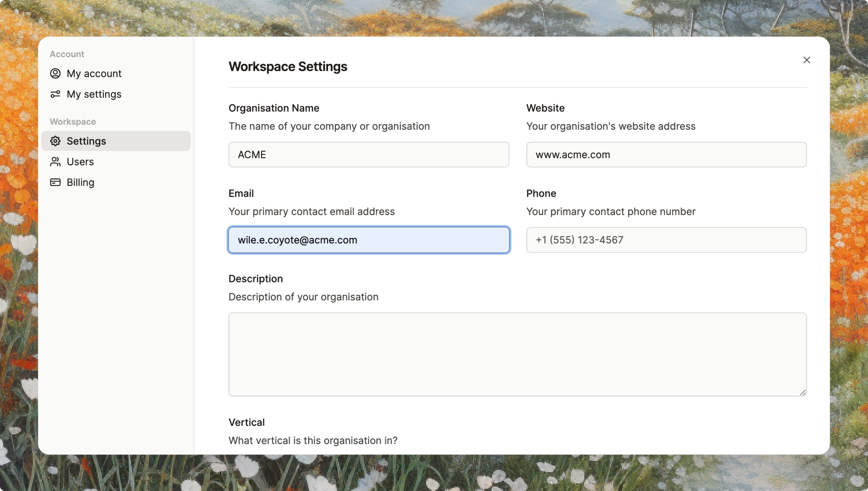Click 'Description of your organisation' text
The image size is (868, 491).
[303, 297]
